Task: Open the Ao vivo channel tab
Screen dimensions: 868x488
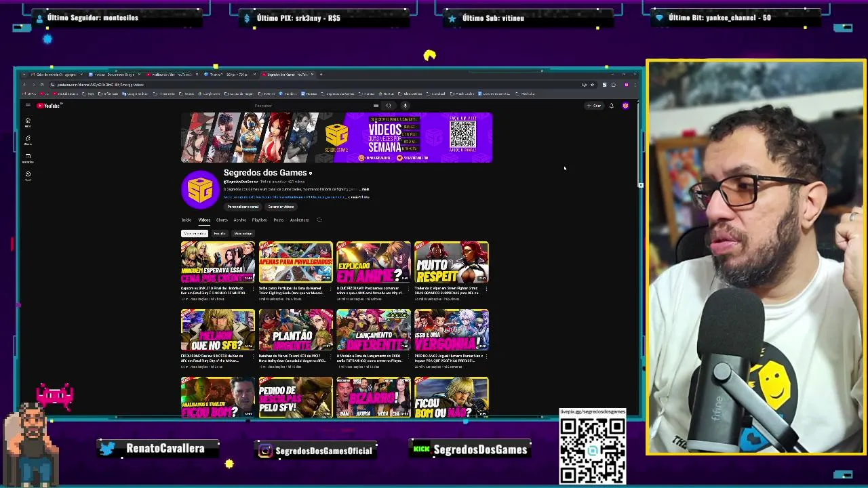Action: pyautogui.click(x=240, y=220)
